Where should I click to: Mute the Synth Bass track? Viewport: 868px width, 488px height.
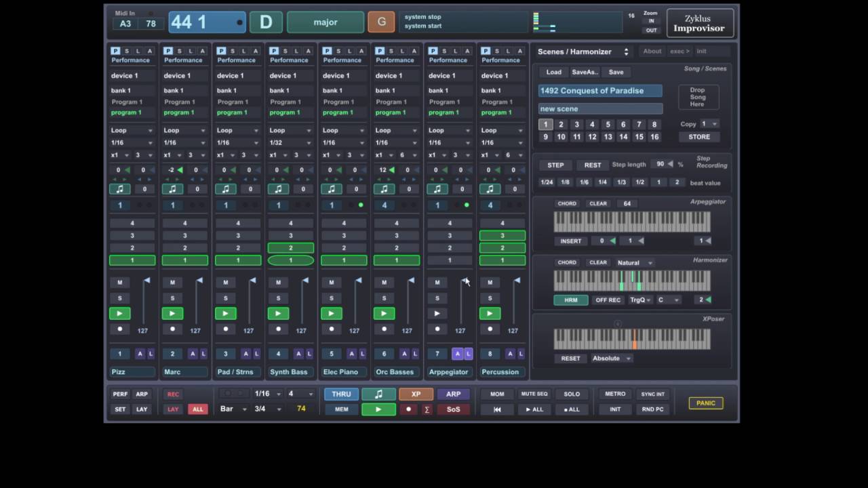point(278,283)
